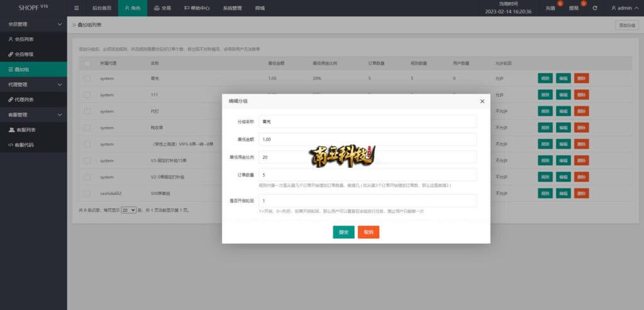The image size is (644, 310).
Task: Click 编辑 button in the 代打 row
Action: (563, 111)
